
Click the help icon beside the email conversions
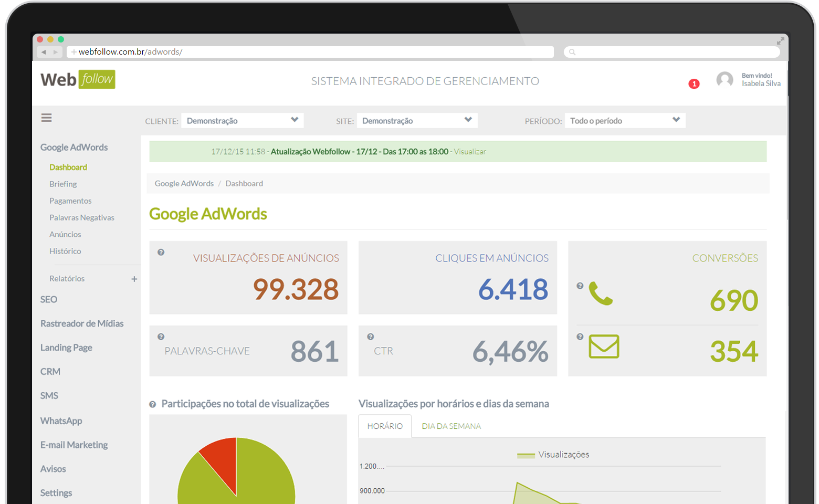click(580, 337)
